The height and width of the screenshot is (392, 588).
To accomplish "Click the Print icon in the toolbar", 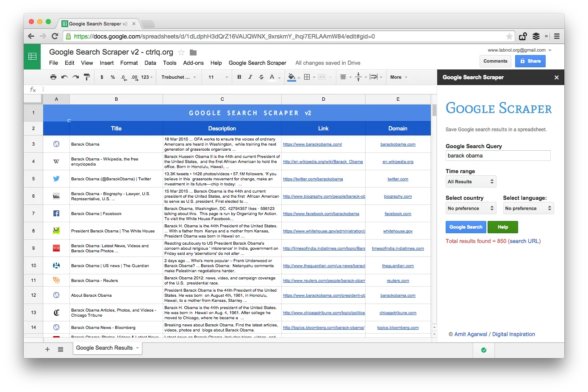I will click(53, 77).
